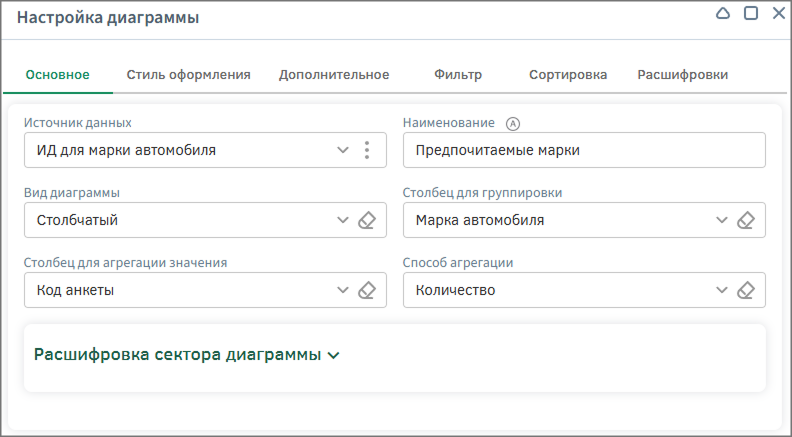Clear Способ агрегации using eraser icon
The width and height of the screenshot is (792, 437).
[745, 291]
